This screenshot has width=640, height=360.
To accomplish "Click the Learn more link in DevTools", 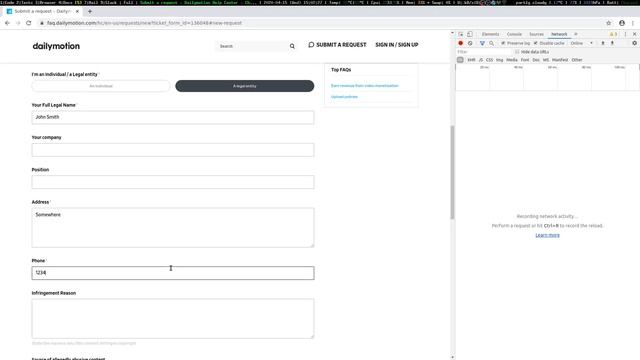I will pos(547,236).
